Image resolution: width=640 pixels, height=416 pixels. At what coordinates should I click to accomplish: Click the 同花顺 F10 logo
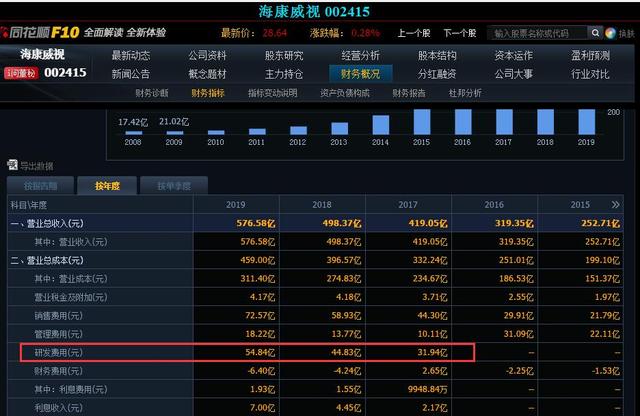(x=40, y=32)
